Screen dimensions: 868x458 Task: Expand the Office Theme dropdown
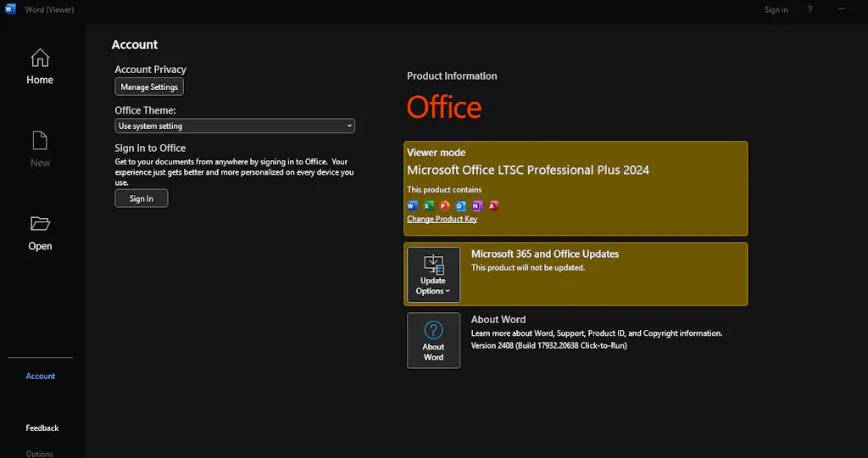point(235,126)
